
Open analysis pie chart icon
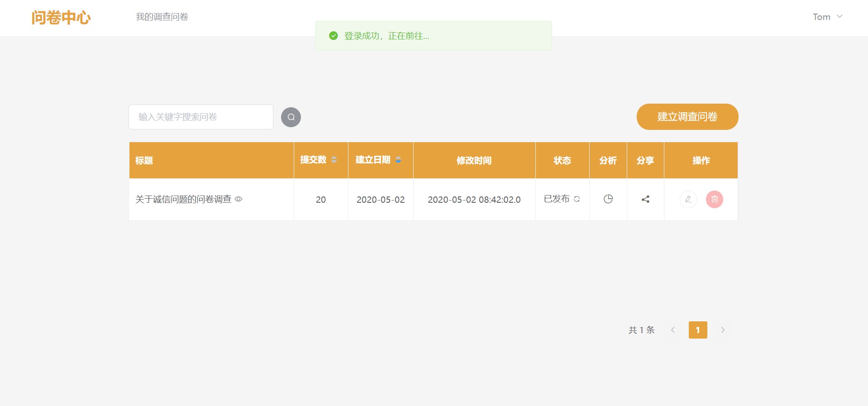pyautogui.click(x=608, y=199)
